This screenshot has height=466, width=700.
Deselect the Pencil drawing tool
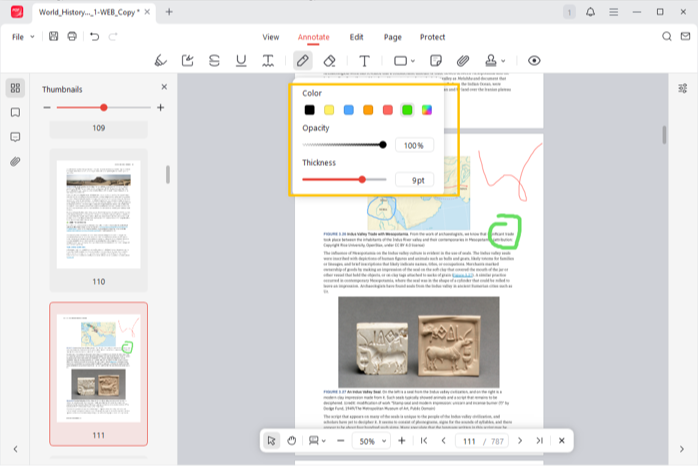coord(303,61)
